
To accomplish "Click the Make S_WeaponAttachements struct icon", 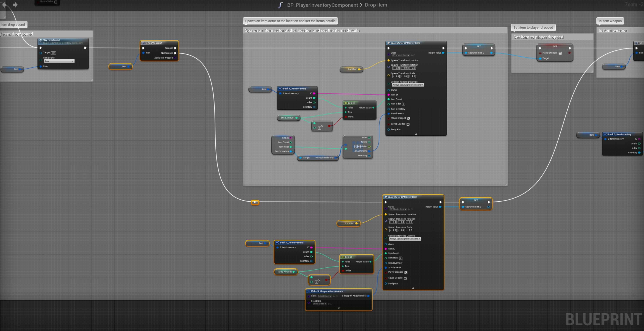I will (309, 291).
